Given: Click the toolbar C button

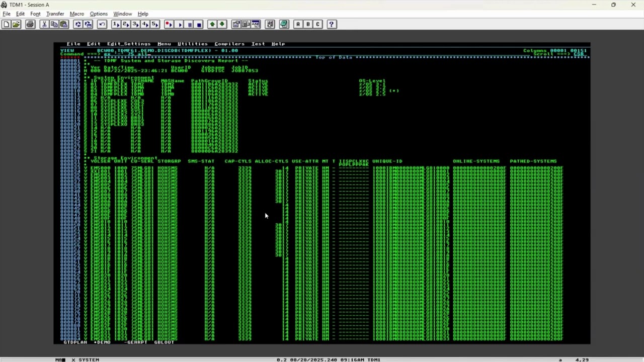Looking at the screenshot, I should pyautogui.click(x=317, y=24).
